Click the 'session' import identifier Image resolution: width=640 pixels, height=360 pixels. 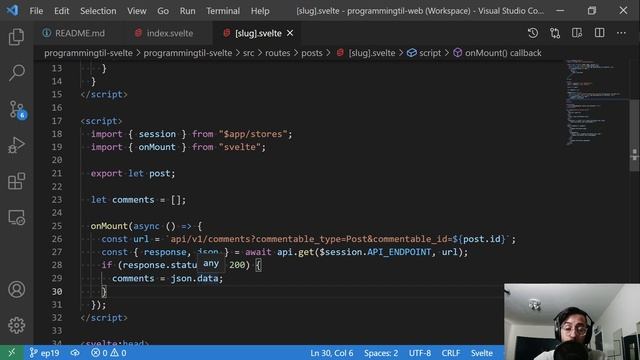(x=157, y=134)
